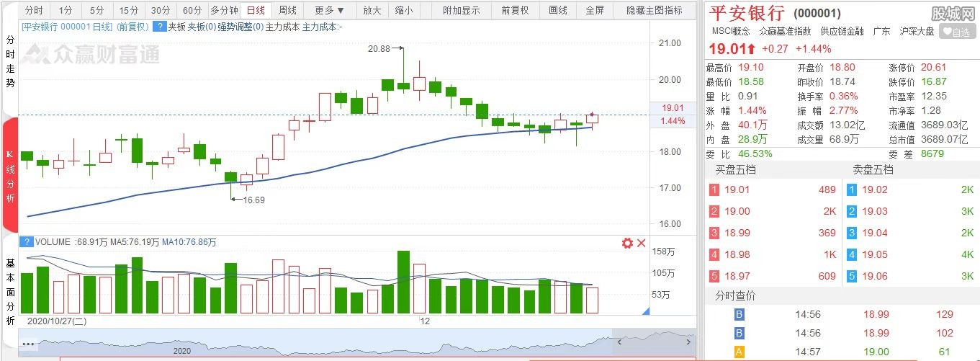Zoom out chart with 缩小
The width and height of the screenshot is (980, 361).
pos(404,10)
